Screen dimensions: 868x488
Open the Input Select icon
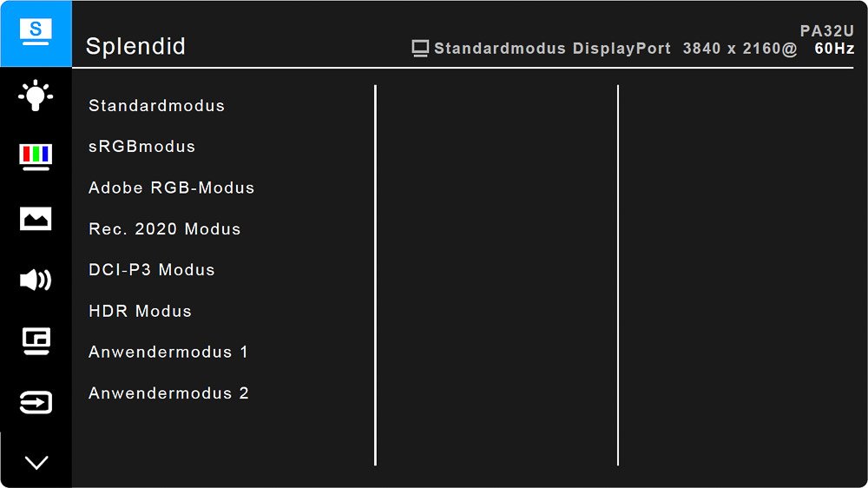36,402
